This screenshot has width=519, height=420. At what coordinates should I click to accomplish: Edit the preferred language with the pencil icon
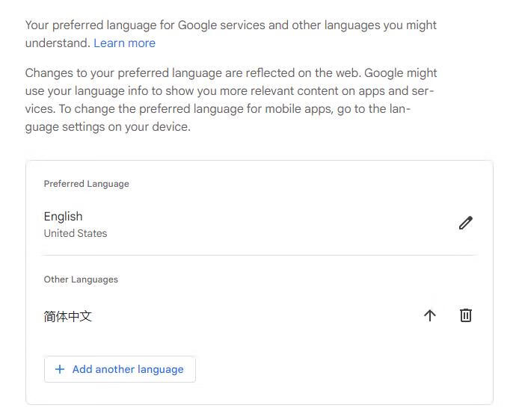pyautogui.click(x=465, y=223)
